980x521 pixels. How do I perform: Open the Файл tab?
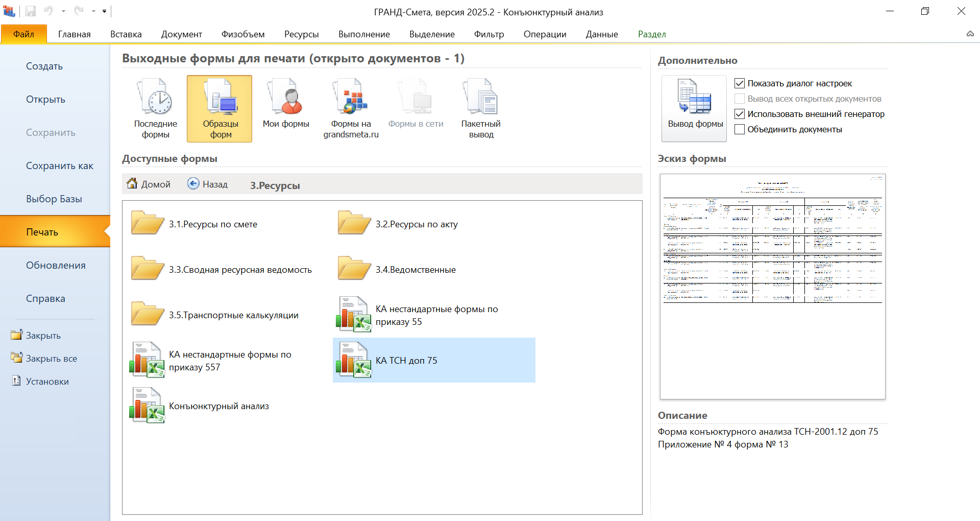[x=23, y=34]
